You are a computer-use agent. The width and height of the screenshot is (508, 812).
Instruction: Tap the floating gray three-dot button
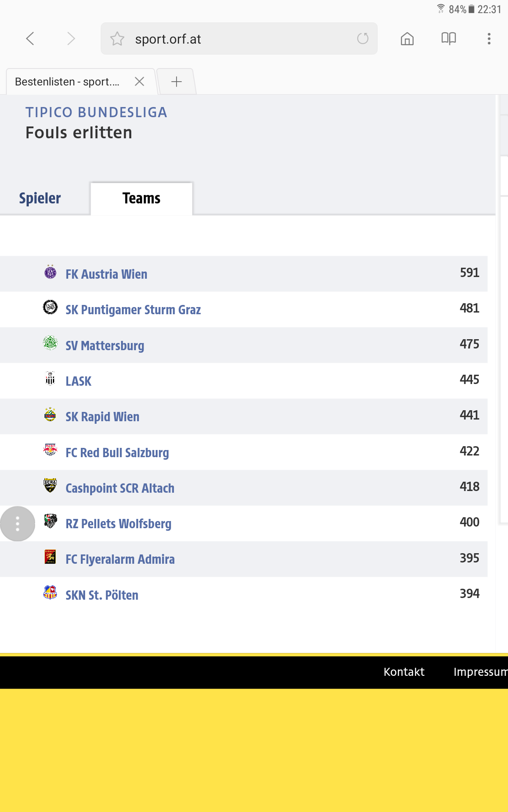click(17, 524)
